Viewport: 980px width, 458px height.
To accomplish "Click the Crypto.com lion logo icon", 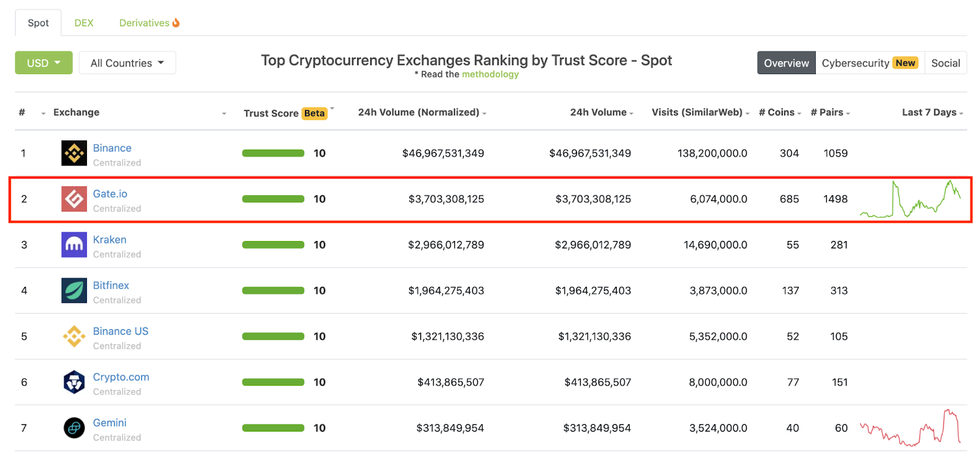I will pyautogui.click(x=74, y=382).
